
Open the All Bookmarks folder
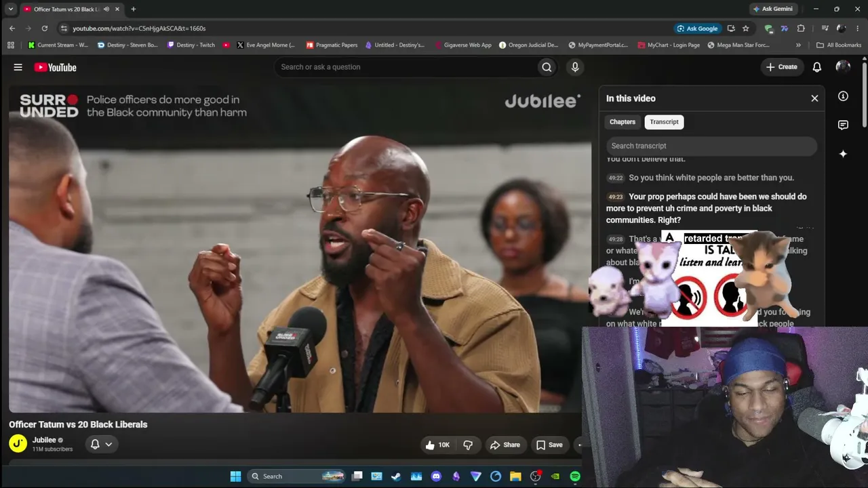click(x=839, y=45)
